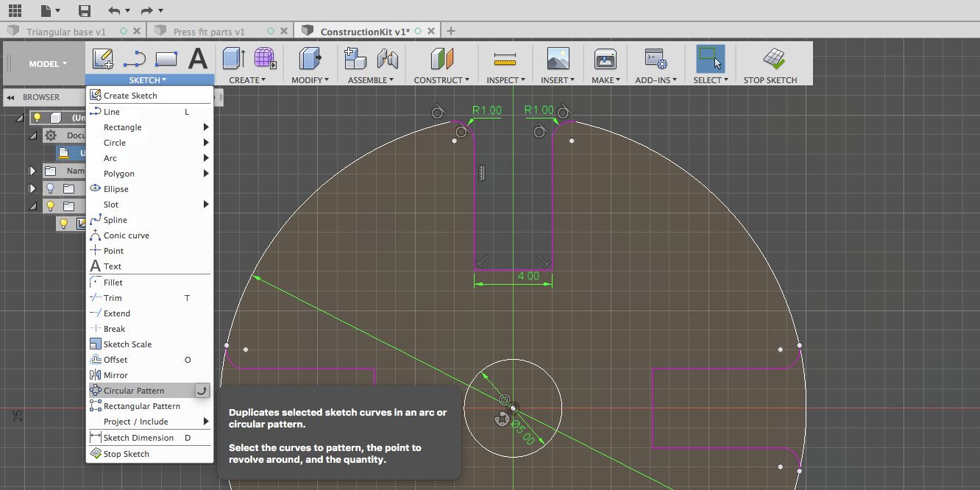Open the INSERT dropdown
Screen dimensions: 980x490
tap(558, 80)
